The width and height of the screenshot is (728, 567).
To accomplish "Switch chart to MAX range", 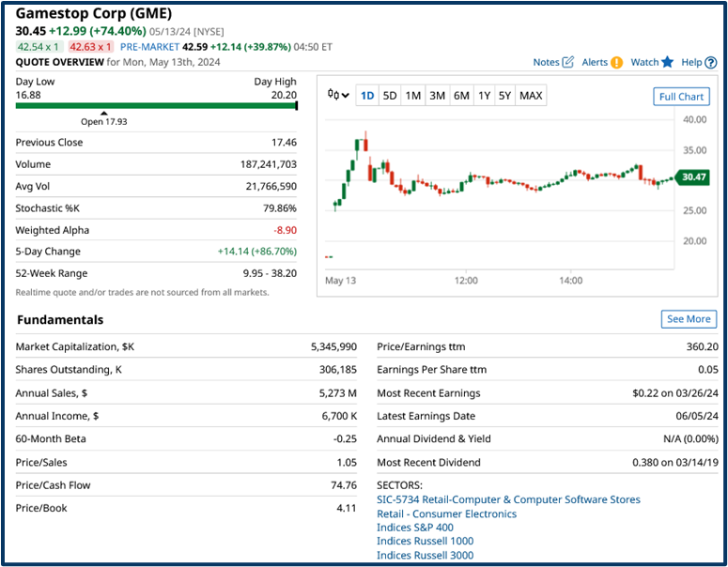I will click(531, 96).
